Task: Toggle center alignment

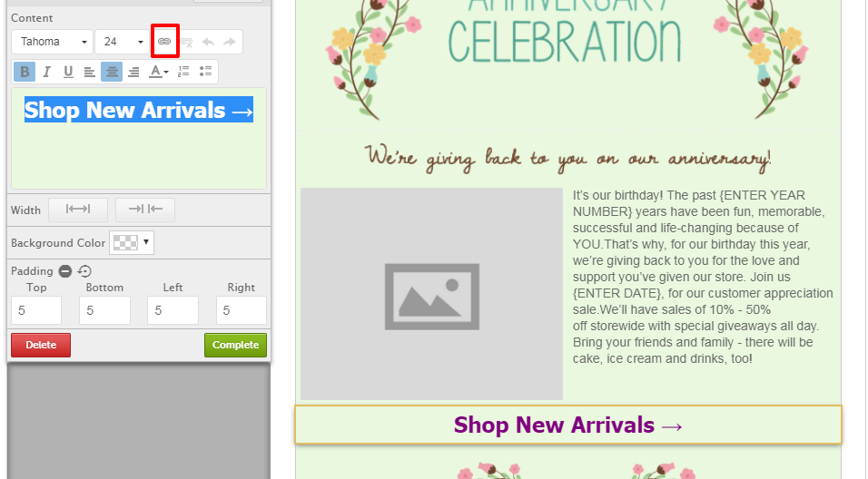Action: coord(112,72)
